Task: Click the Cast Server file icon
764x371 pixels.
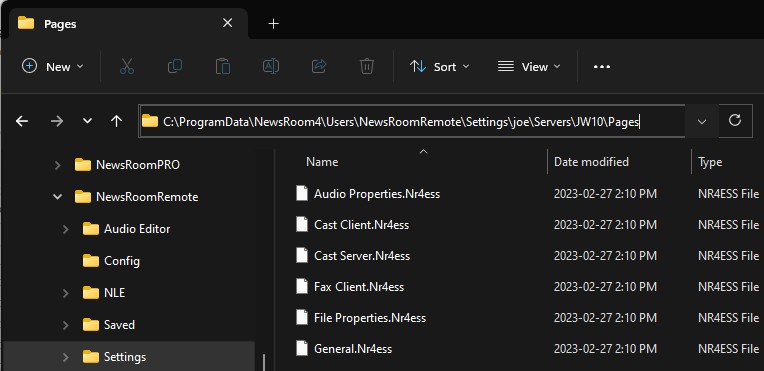Action: tap(302, 255)
